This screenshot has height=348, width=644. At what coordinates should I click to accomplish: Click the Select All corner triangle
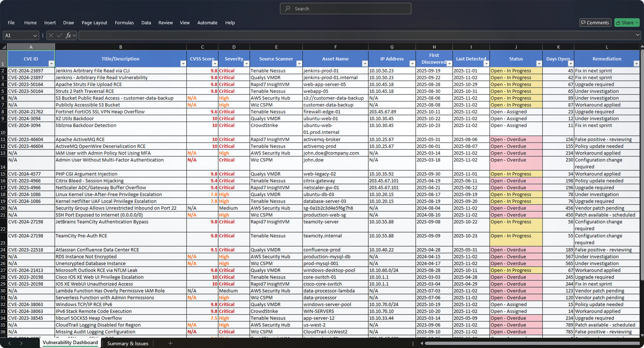(x=4, y=47)
